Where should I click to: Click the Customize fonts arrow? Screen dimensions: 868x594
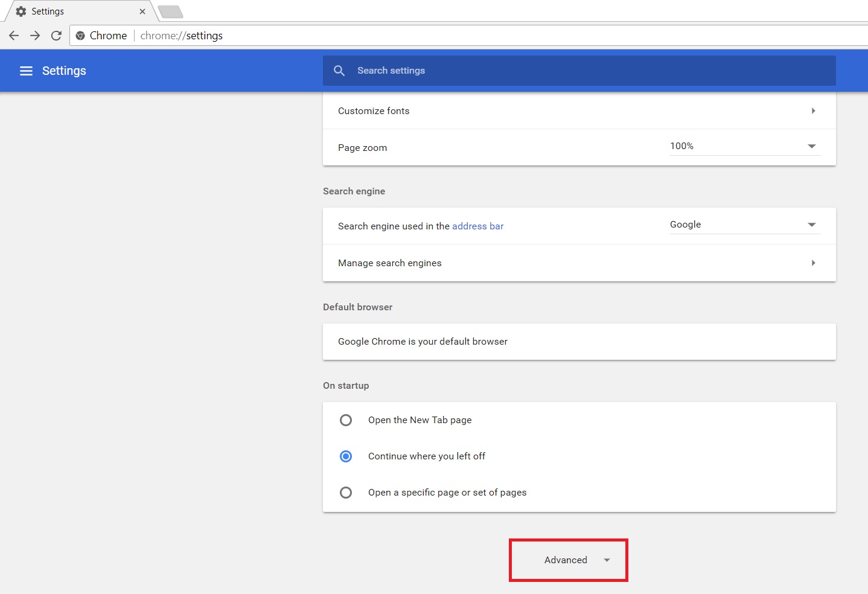814,110
